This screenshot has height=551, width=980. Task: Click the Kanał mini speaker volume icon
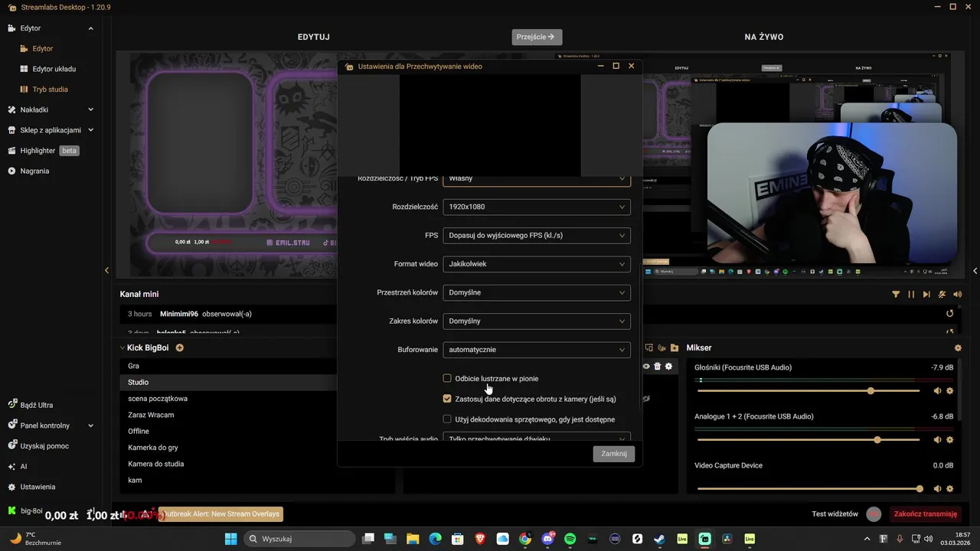958,295
